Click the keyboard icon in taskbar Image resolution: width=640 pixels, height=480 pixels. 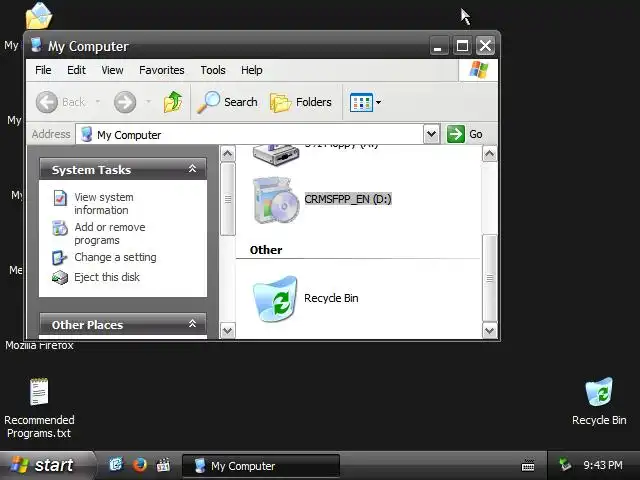coord(528,465)
